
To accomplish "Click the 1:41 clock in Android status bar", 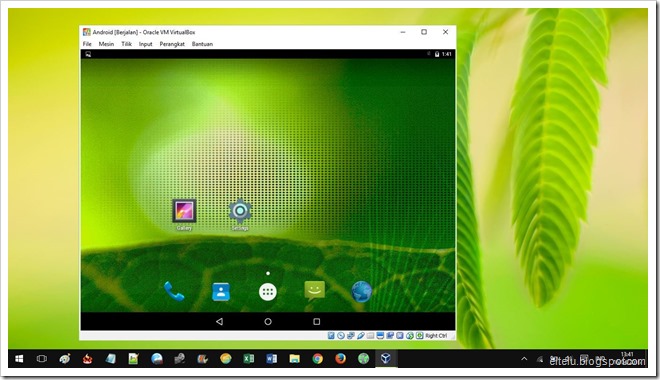I will point(447,54).
